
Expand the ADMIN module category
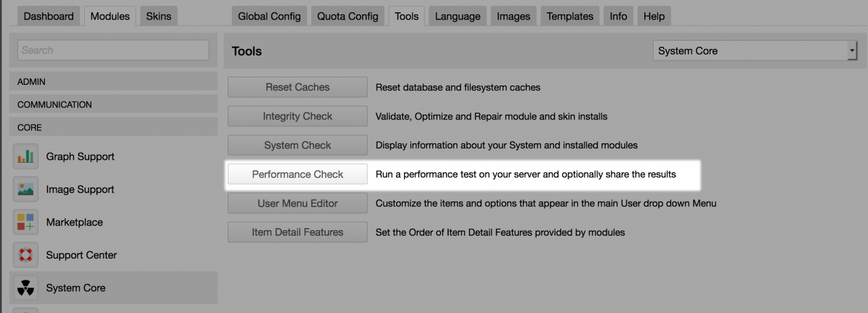click(113, 81)
